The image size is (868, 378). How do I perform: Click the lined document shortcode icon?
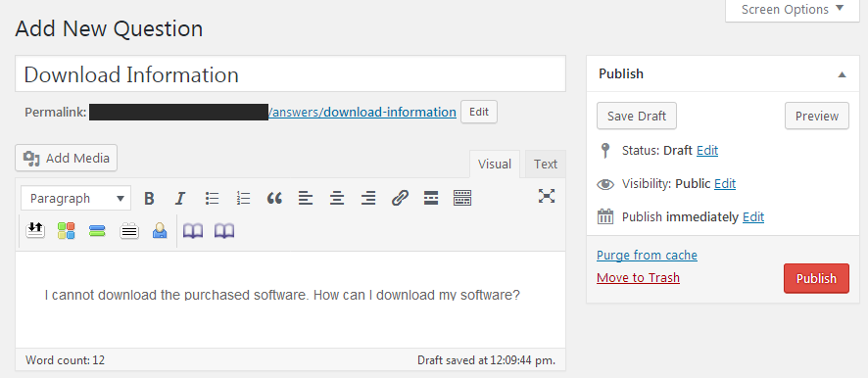click(x=129, y=231)
